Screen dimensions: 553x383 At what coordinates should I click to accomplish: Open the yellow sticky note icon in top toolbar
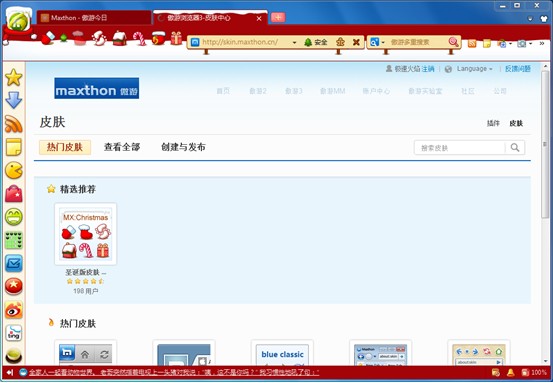pos(487,44)
